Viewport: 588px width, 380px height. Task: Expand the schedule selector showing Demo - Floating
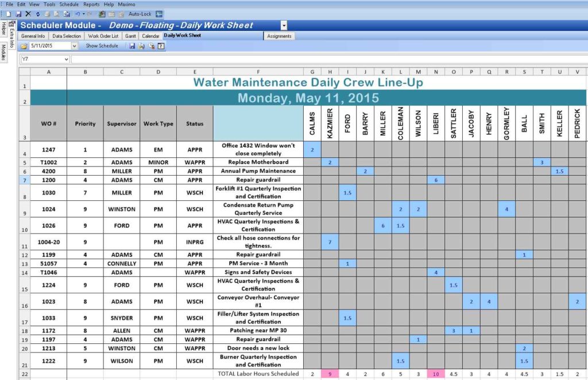(284, 25)
